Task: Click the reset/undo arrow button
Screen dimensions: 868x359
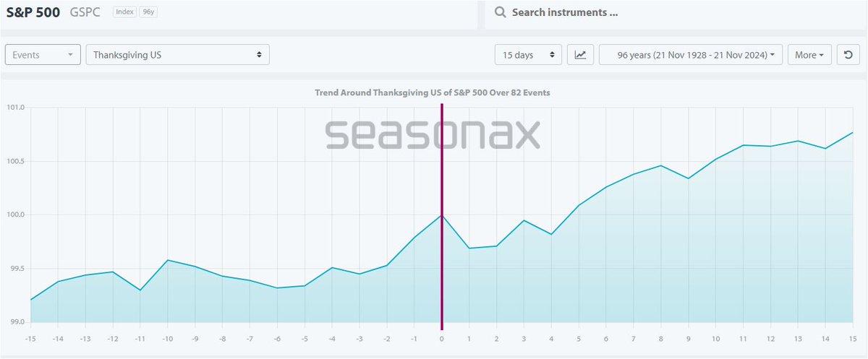Action: point(848,55)
